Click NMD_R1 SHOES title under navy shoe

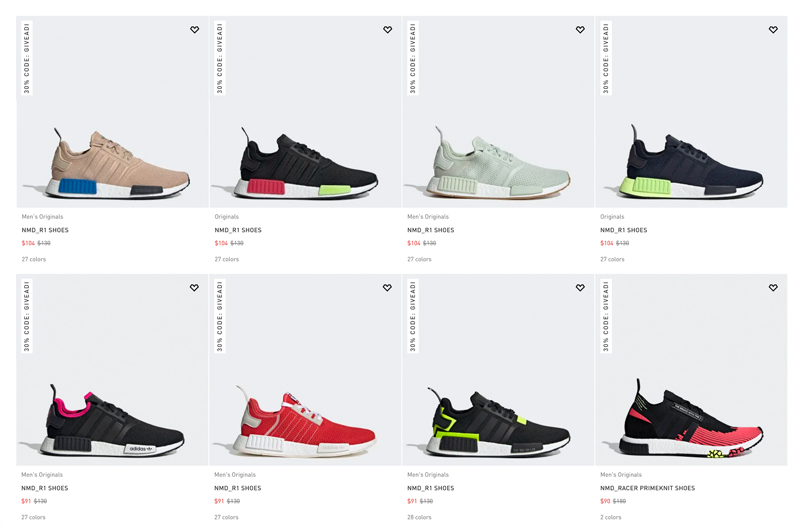624,230
